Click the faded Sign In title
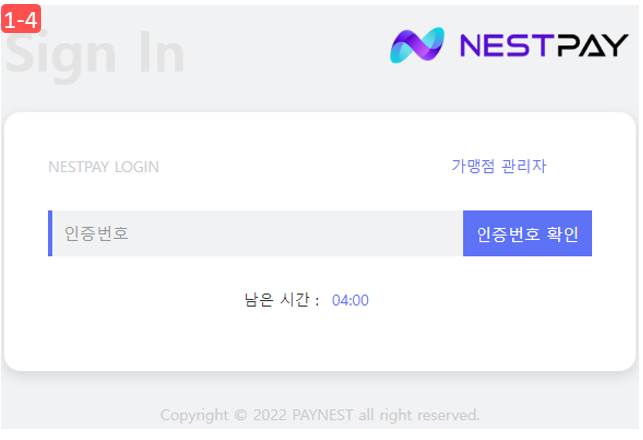643x440 pixels. 95,55
